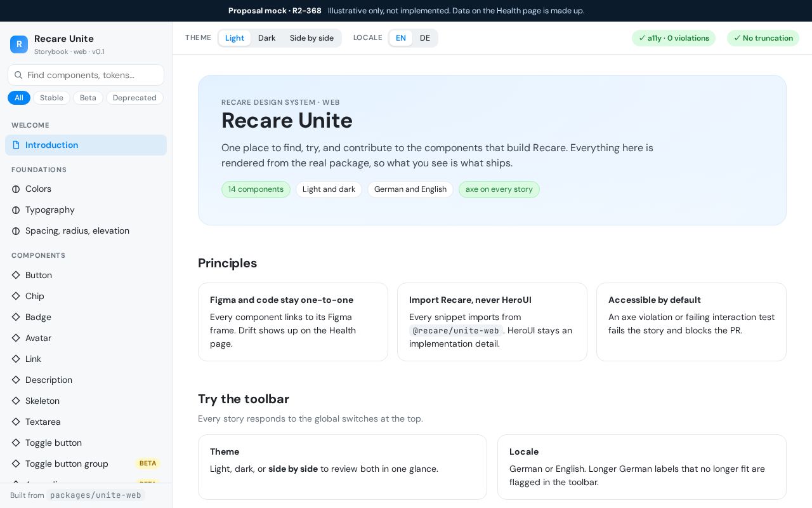Filter sidebar by Beta components

[88, 98]
